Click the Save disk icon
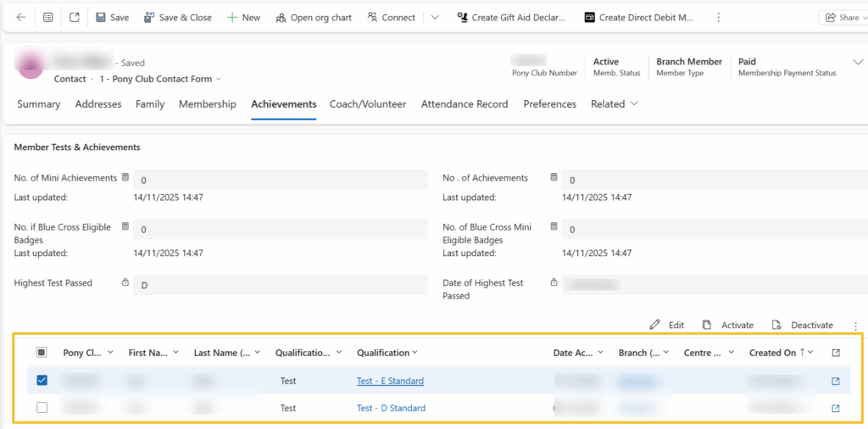 (x=101, y=17)
